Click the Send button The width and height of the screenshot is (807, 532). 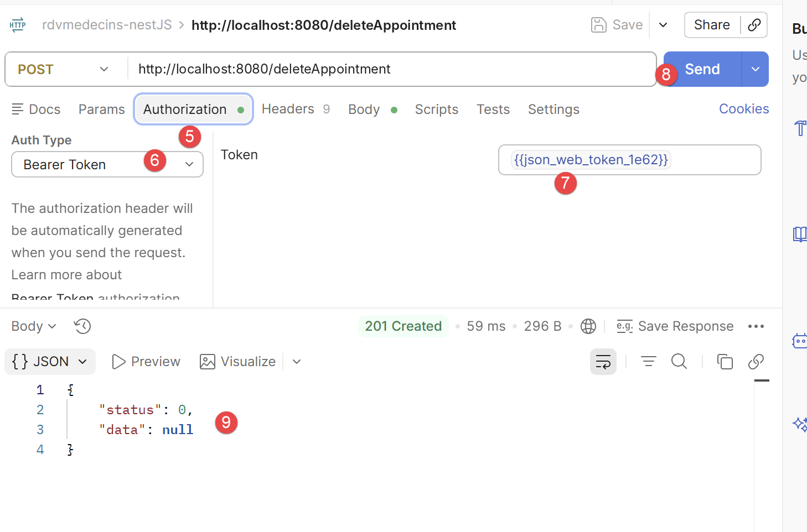pyautogui.click(x=702, y=69)
